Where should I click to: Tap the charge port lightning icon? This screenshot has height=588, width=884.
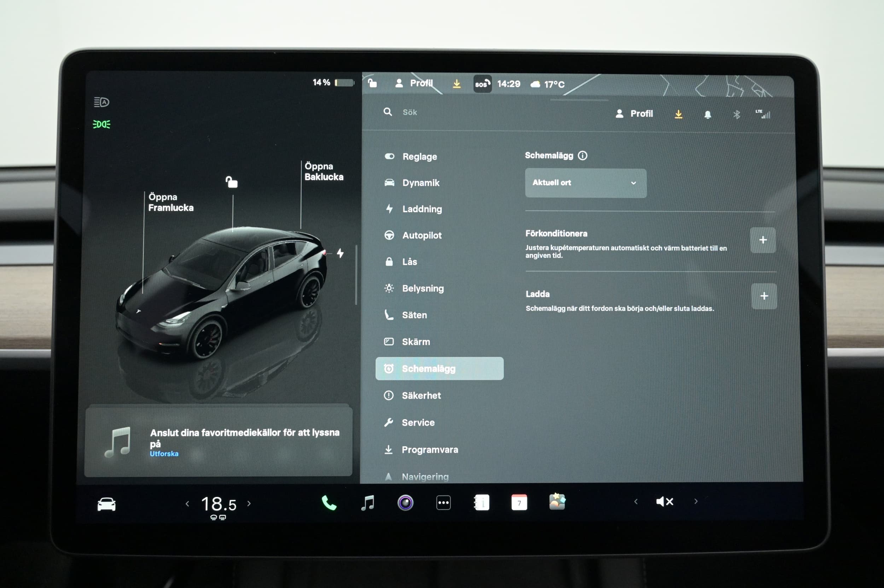point(340,253)
